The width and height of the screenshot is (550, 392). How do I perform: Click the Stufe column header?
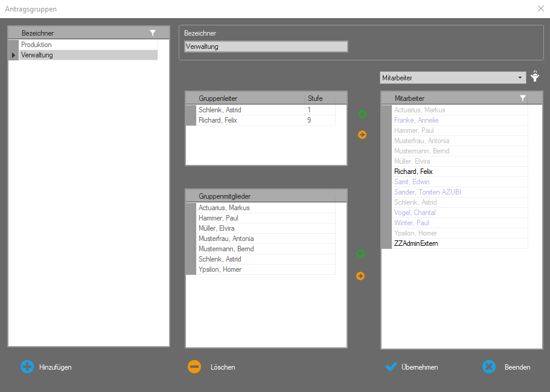[319, 98]
